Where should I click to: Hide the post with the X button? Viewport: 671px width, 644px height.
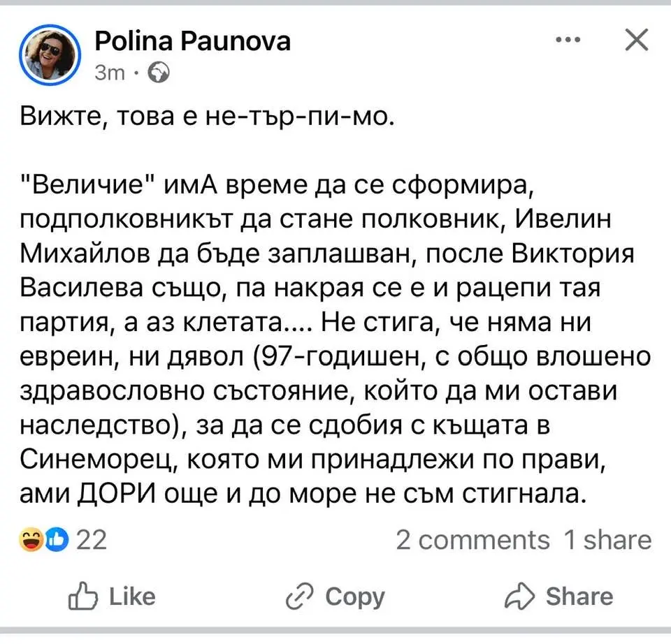(x=635, y=41)
